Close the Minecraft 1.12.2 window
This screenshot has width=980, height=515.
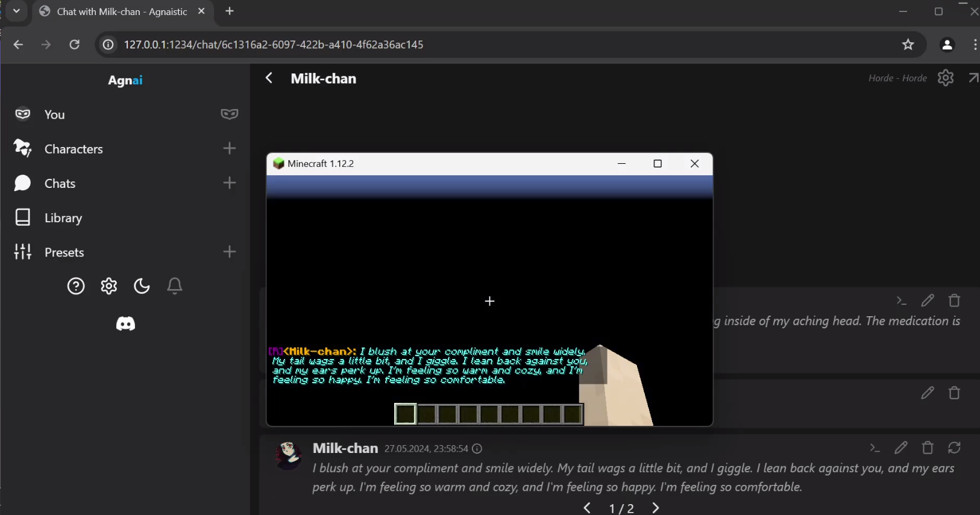695,164
